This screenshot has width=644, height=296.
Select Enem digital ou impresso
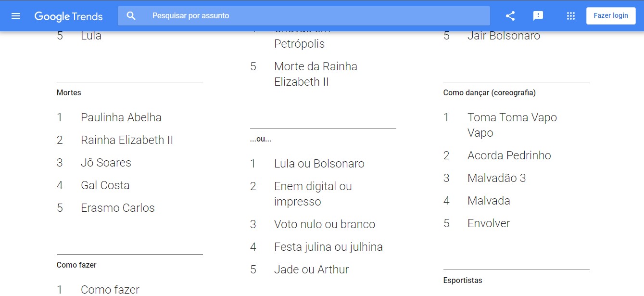[x=313, y=194]
